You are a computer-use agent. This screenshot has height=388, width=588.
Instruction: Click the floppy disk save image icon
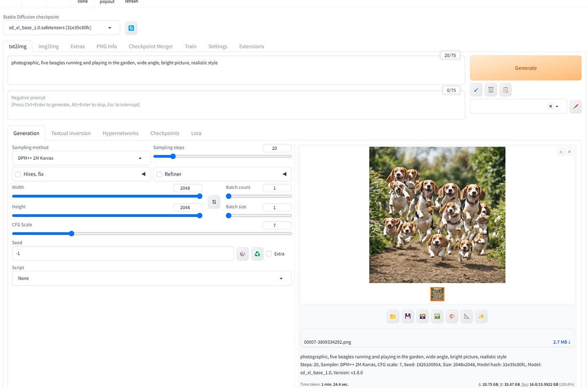click(x=408, y=316)
